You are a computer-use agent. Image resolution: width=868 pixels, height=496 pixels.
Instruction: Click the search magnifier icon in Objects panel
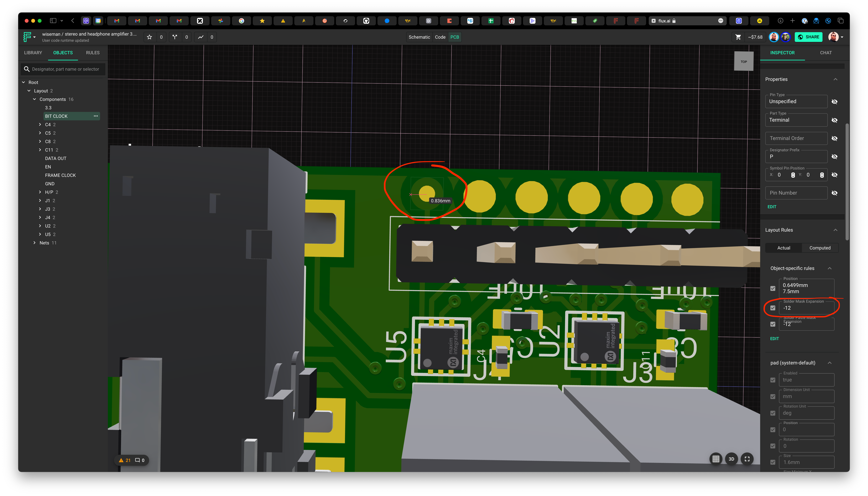coord(27,69)
